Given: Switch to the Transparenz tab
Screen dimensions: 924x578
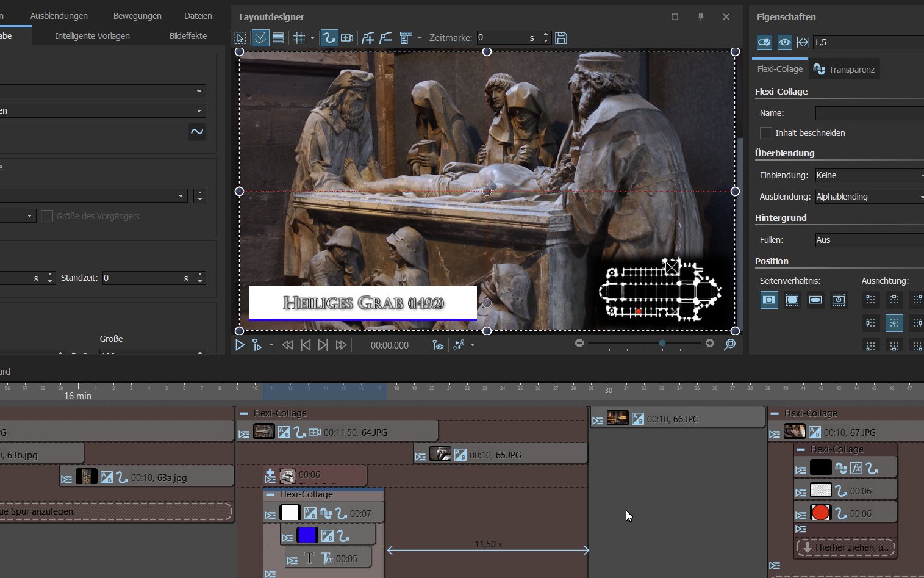Looking at the screenshot, I should tap(845, 70).
